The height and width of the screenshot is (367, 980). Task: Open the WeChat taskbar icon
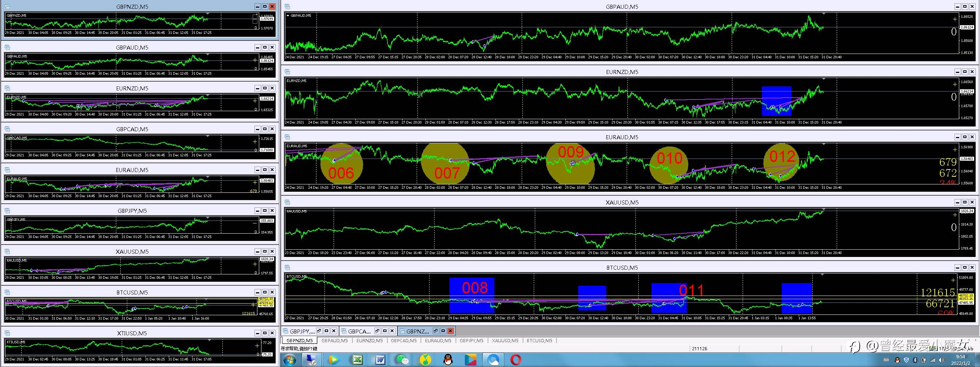click(x=402, y=359)
